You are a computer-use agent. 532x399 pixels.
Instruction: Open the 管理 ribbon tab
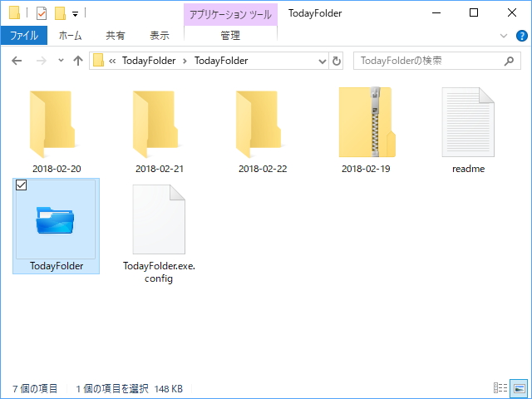tap(230, 35)
